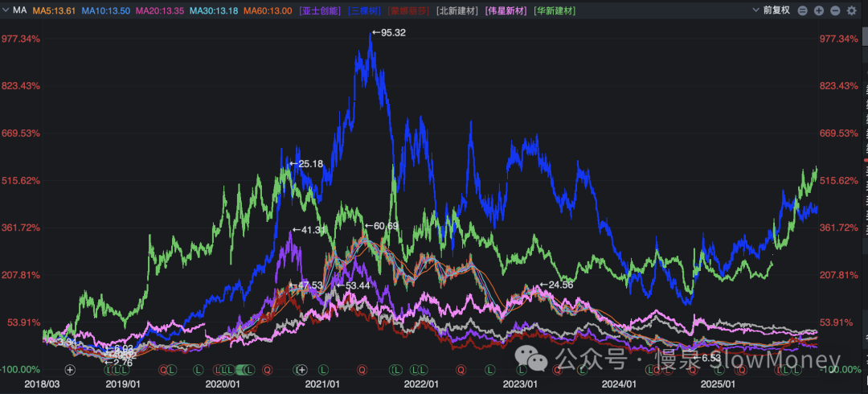The width and height of the screenshot is (868, 394).
Task: Click the 6.53 low price annotation
Action: point(707,359)
